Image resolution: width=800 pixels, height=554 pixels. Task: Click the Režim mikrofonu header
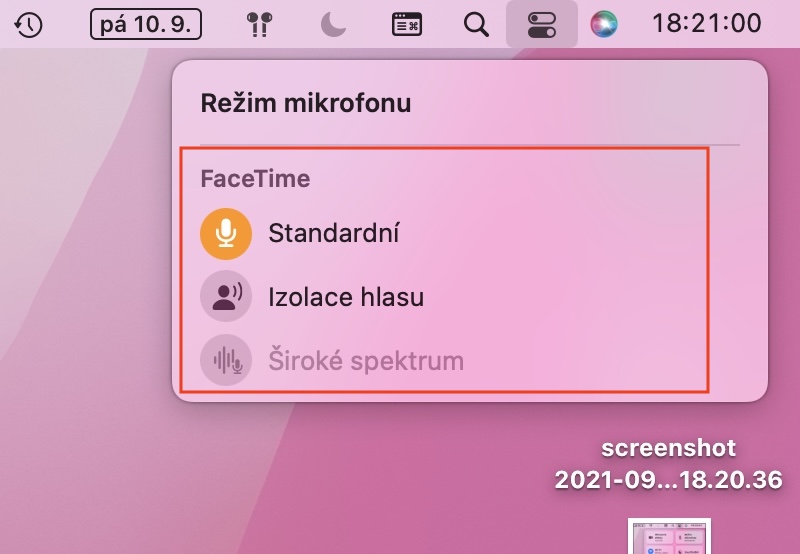pyautogui.click(x=306, y=102)
